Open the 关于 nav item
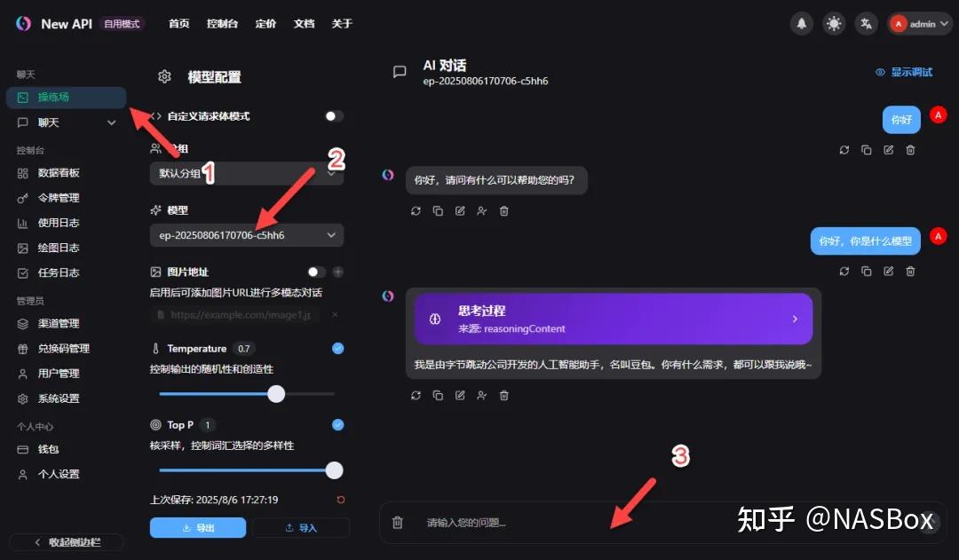Image resolution: width=959 pixels, height=560 pixels. point(342,24)
